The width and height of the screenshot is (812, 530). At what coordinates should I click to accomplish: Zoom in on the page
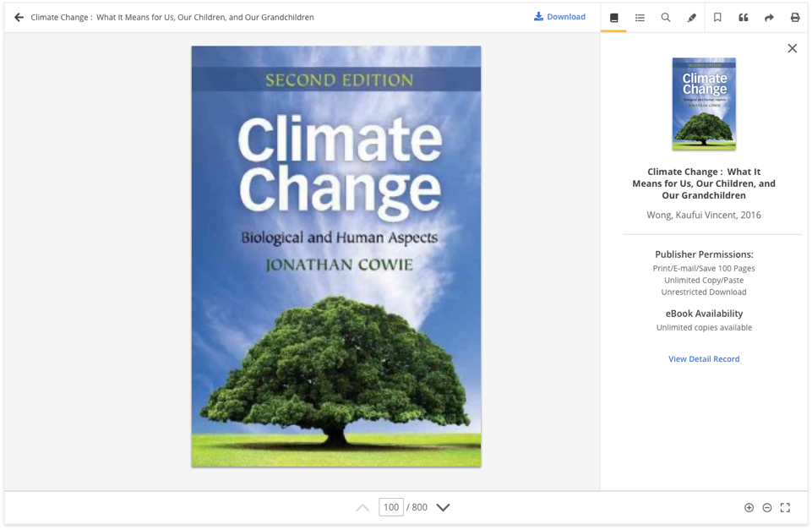click(749, 508)
